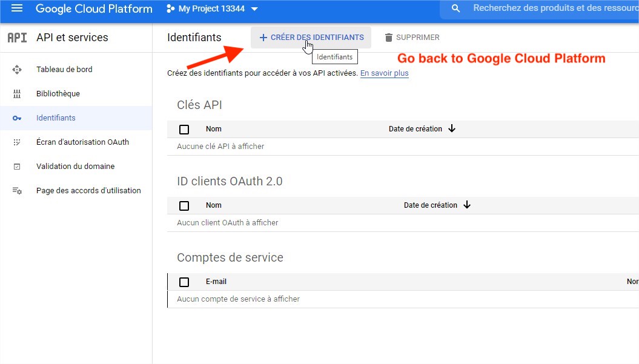Sort OAuth clients by Date de création

click(431, 205)
